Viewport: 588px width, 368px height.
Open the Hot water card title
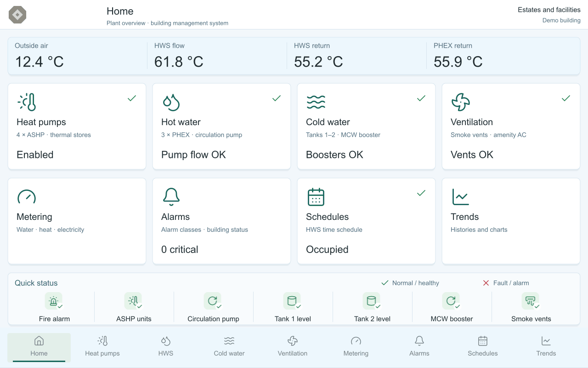(181, 122)
